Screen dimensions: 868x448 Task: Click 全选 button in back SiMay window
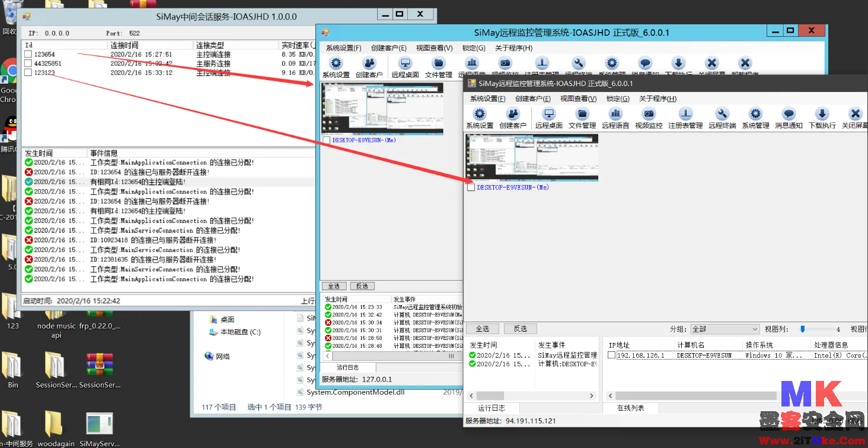[x=333, y=286]
